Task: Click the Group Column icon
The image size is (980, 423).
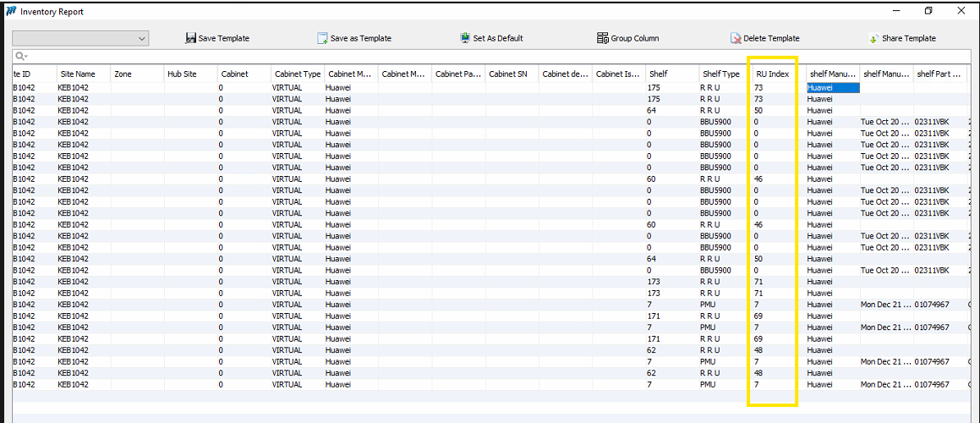Action: click(x=602, y=38)
